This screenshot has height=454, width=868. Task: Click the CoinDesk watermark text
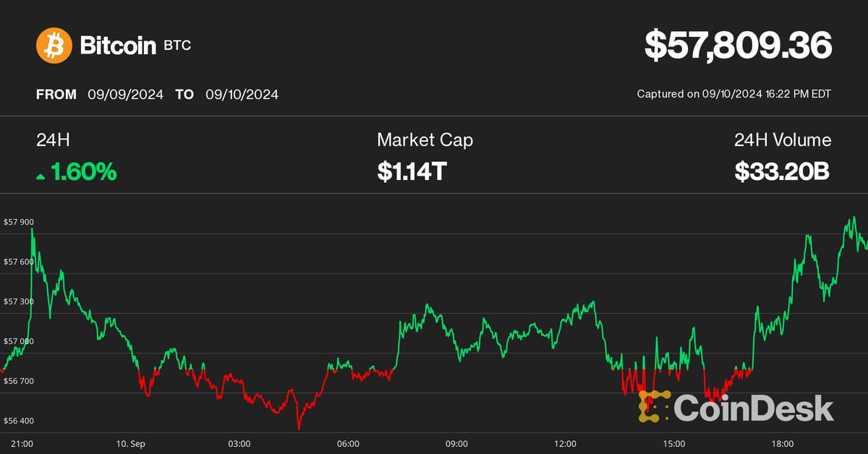click(x=753, y=408)
